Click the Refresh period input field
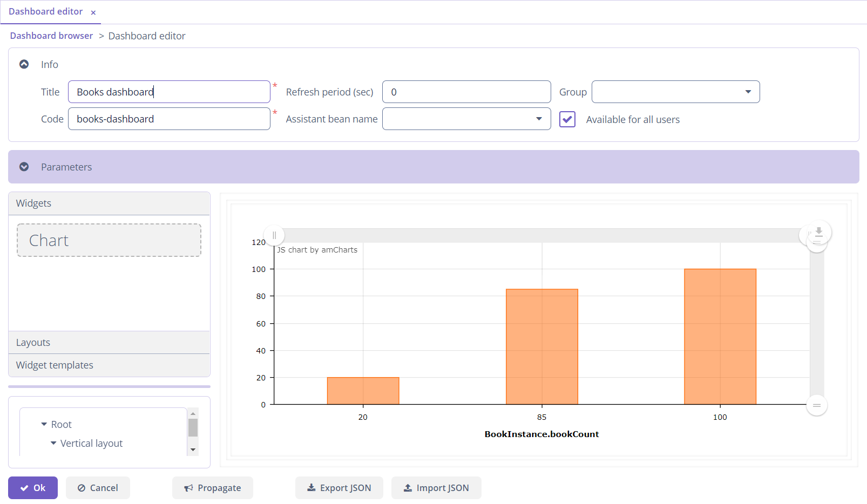867x504 pixels. pos(466,92)
